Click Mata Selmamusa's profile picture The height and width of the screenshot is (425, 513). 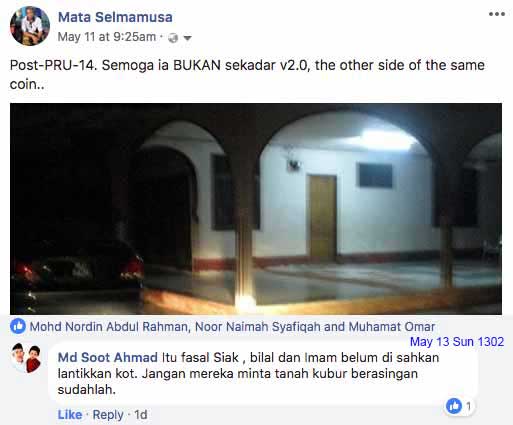coord(30,26)
